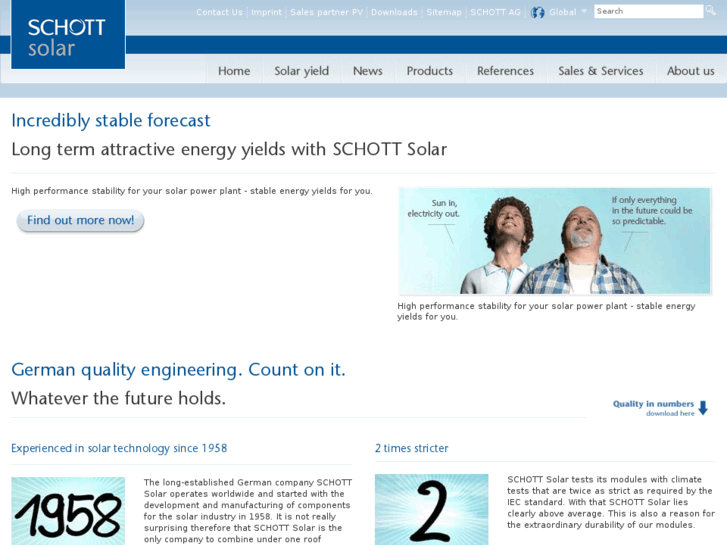Open the Home menu
The height and width of the screenshot is (545, 727).
(x=234, y=71)
